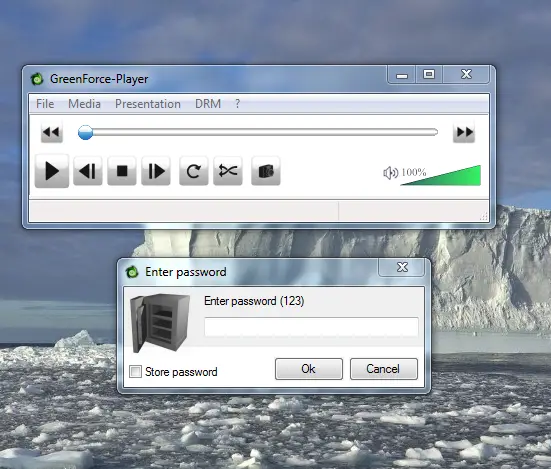
Task: Click the Ok button in password dialog
Action: point(309,369)
